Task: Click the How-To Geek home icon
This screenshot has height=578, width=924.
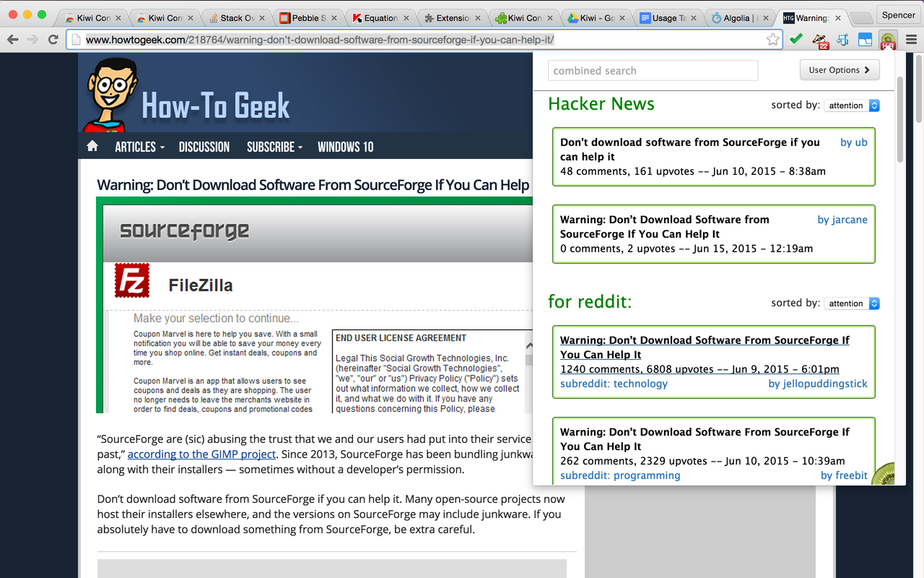Action: [x=92, y=146]
